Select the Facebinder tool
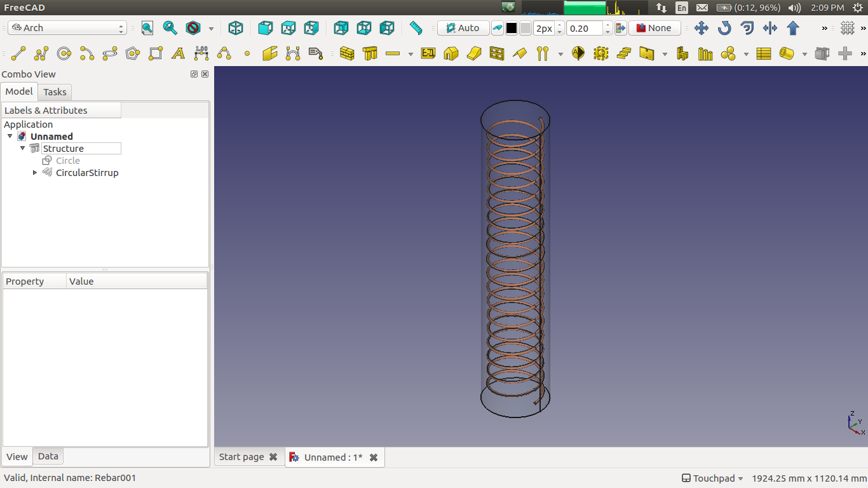 pyautogui.click(x=270, y=53)
